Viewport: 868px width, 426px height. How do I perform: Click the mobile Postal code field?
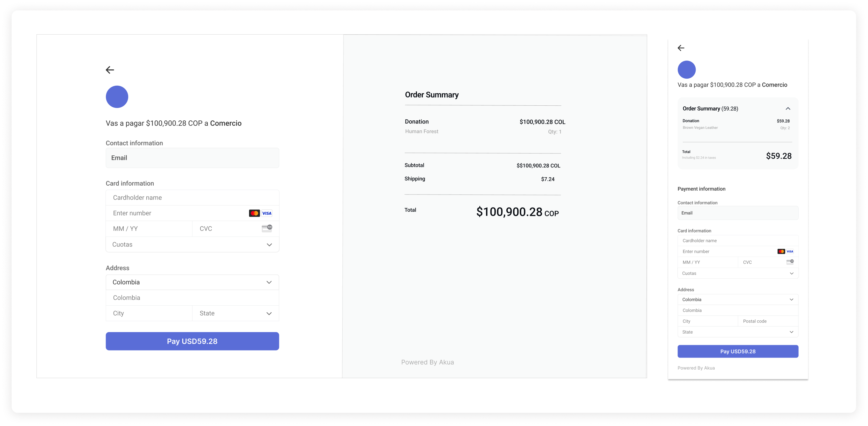[x=767, y=321]
